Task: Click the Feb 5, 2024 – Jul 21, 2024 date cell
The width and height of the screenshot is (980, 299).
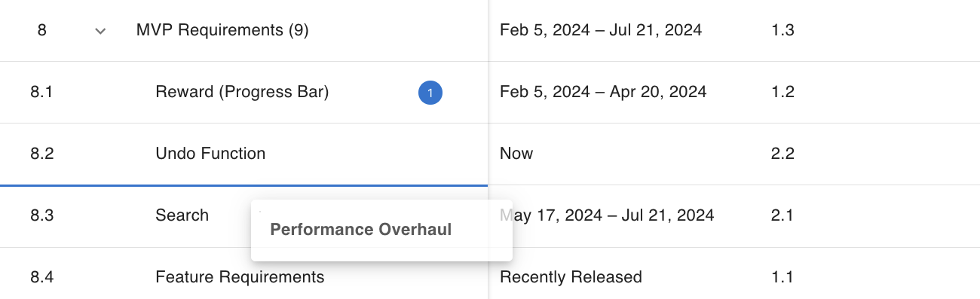Action: point(601,31)
